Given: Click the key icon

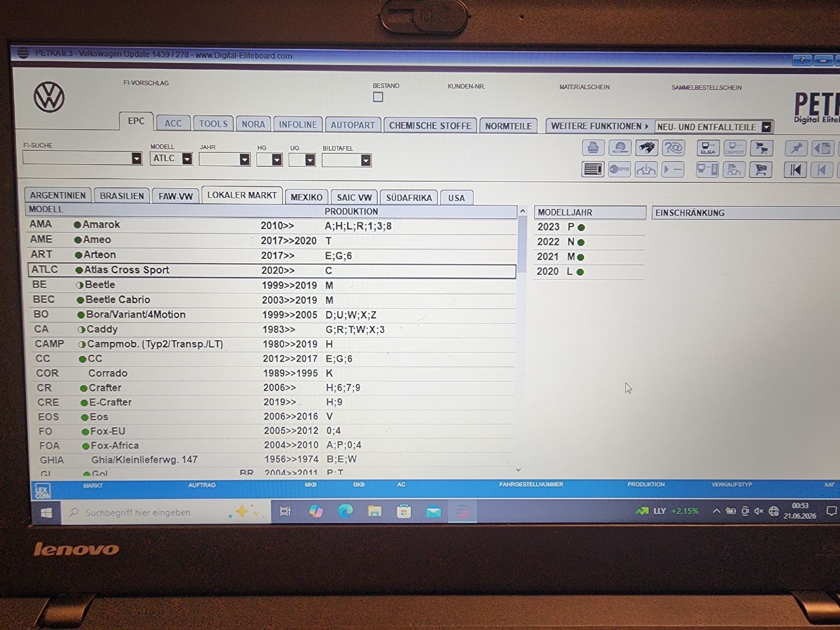Looking at the screenshot, I should (619, 169).
